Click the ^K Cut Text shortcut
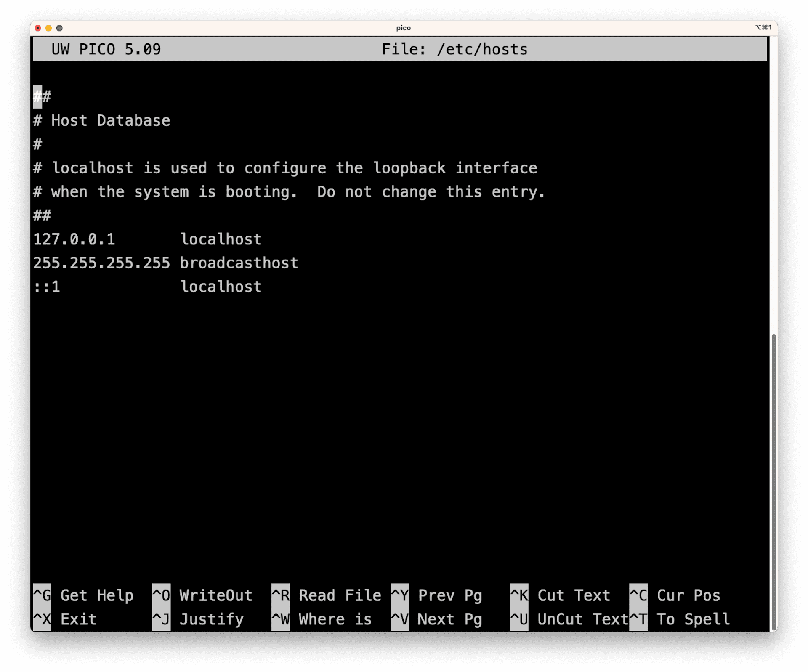 tap(560, 595)
